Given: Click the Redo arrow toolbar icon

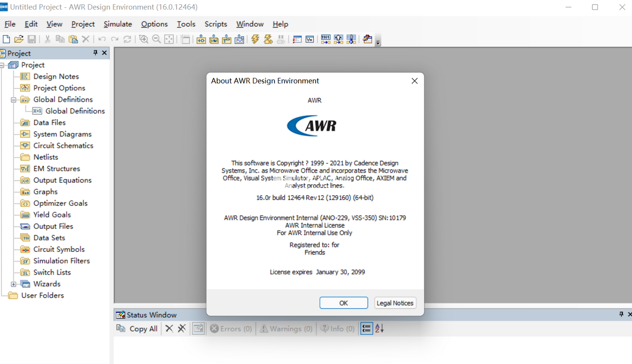Looking at the screenshot, I should pos(115,39).
